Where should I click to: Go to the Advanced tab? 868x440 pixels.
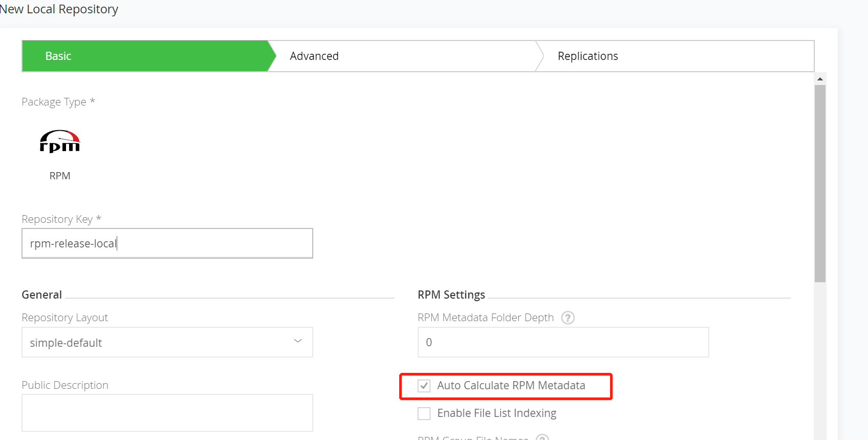pos(314,56)
